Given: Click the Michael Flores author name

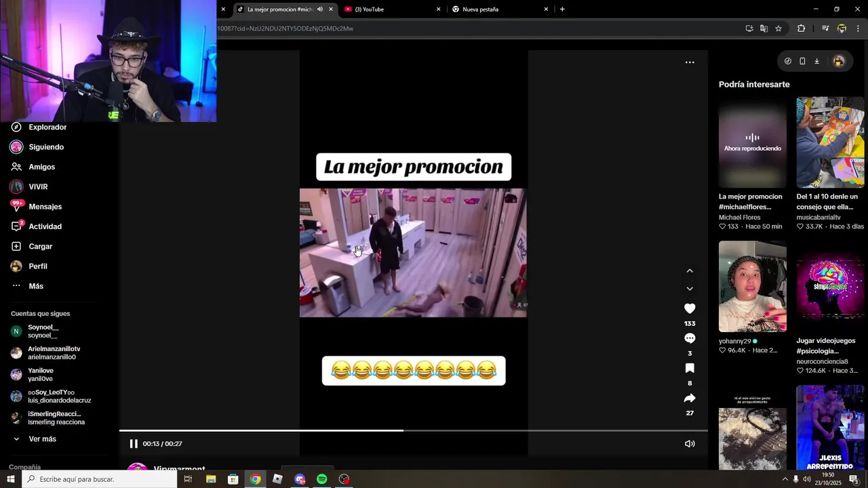Looking at the screenshot, I should (739, 218).
